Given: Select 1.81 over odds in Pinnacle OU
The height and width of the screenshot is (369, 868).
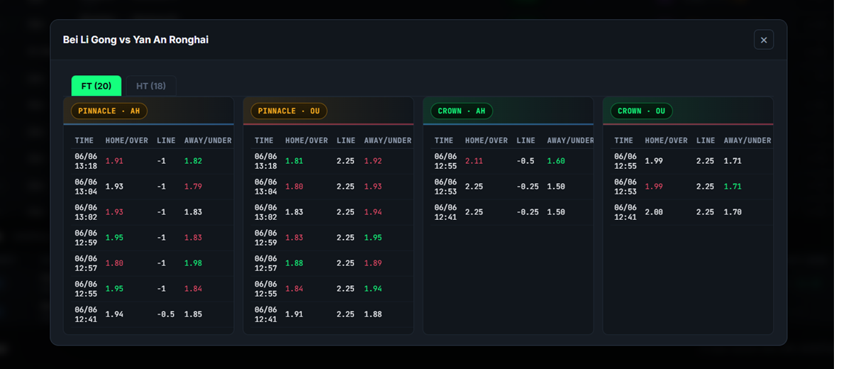Looking at the screenshot, I should click(x=294, y=161).
